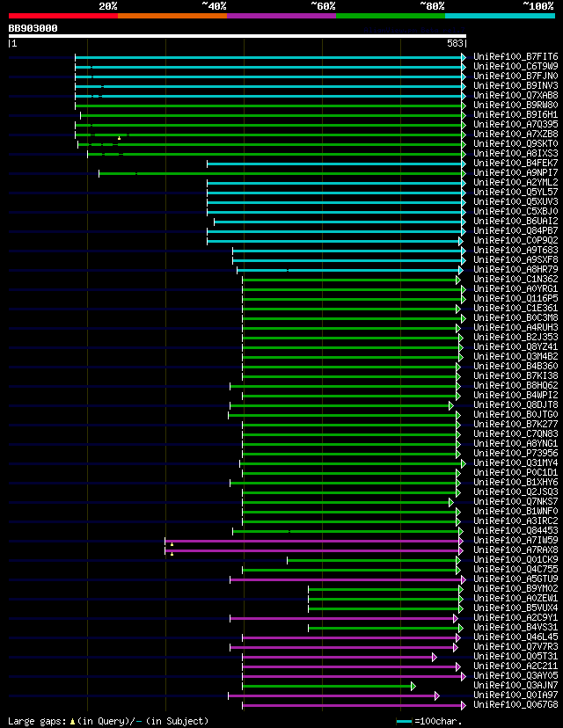Select the UniRef100_A7XZB8 label
Viewport: 563px width, 728px height.
pos(515,135)
